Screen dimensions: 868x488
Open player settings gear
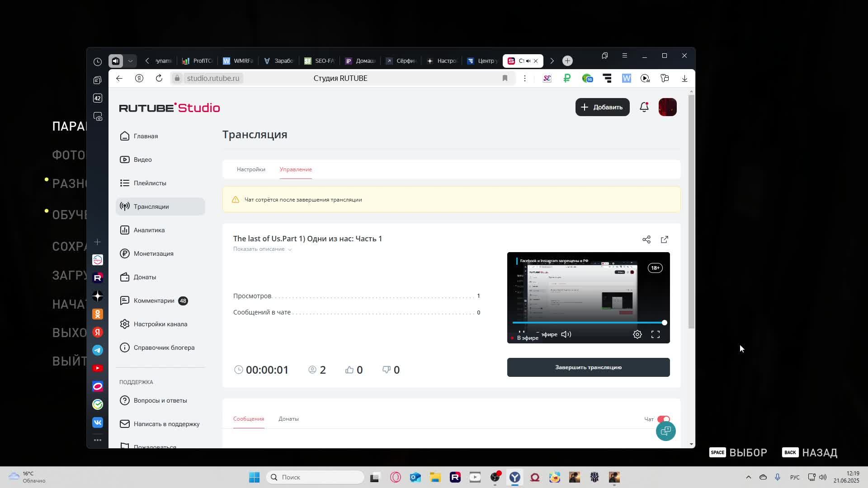(x=637, y=334)
